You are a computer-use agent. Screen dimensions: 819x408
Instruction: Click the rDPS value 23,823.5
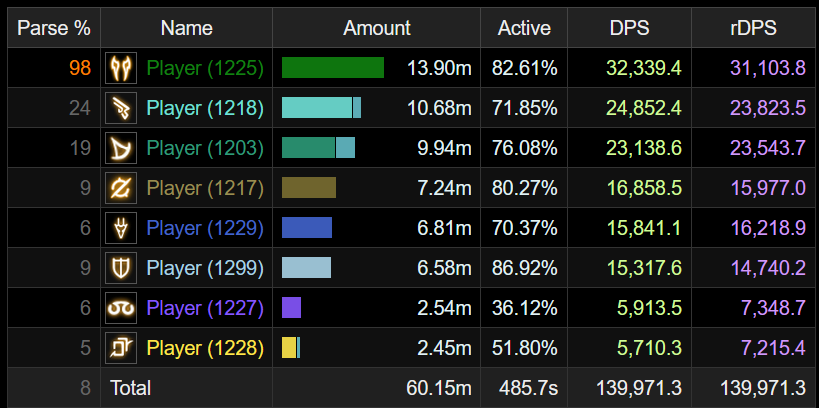coord(768,108)
